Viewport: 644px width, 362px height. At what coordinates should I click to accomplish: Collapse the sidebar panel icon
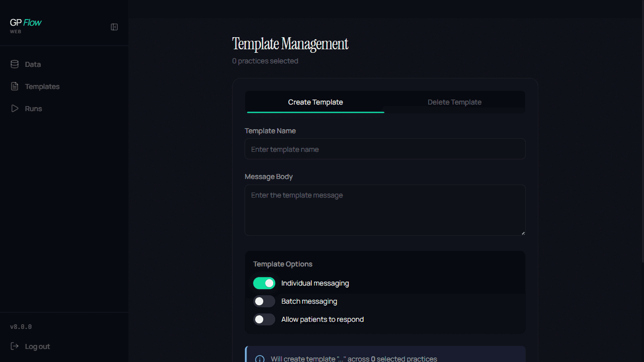tap(114, 27)
